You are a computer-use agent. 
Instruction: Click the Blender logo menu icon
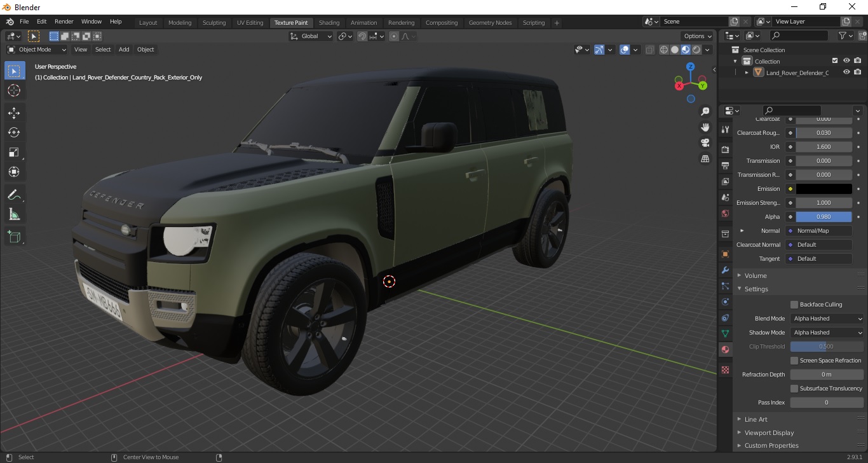pos(10,22)
